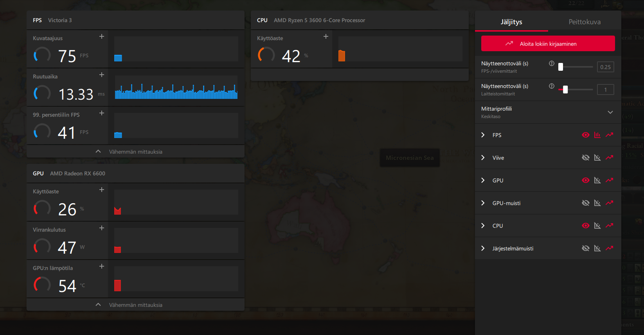
Task: Toggle graph icon in CPU row
Action: (x=597, y=226)
